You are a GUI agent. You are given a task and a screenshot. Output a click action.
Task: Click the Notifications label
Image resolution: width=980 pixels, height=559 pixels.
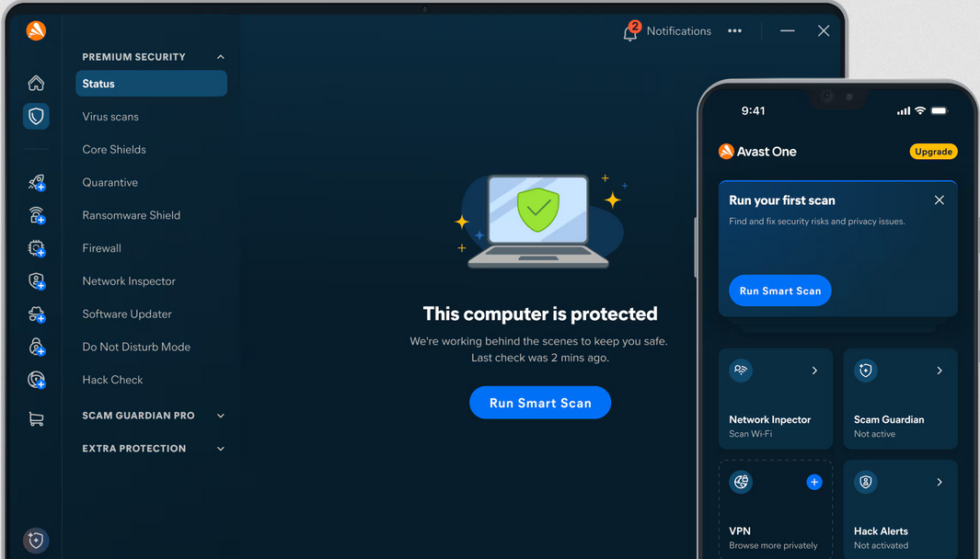pyautogui.click(x=679, y=30)
